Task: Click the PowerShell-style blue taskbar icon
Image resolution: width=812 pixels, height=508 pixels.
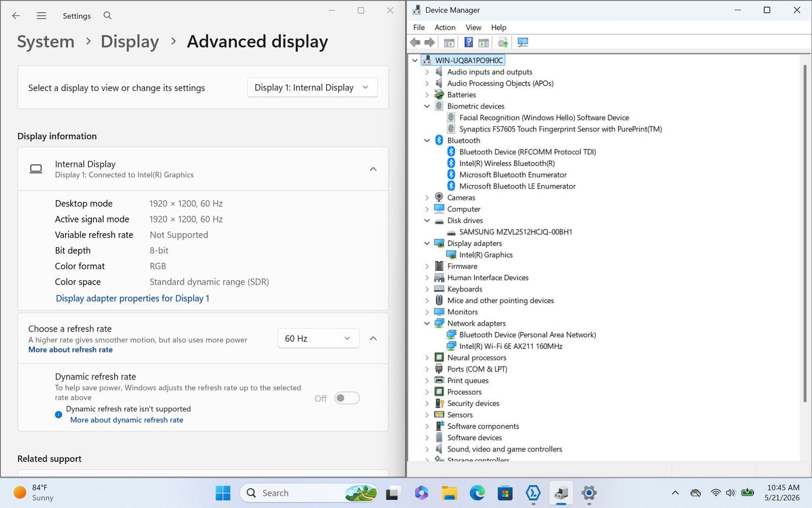Action: tap(533, 493)
